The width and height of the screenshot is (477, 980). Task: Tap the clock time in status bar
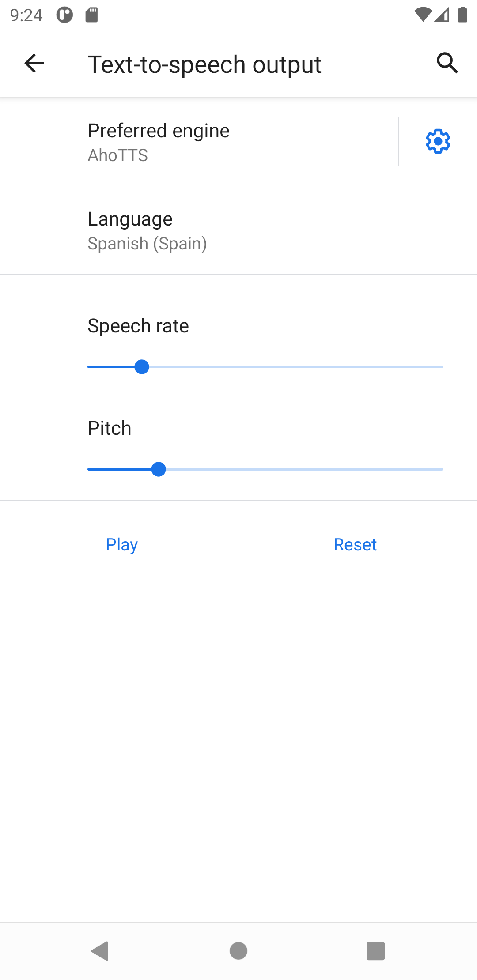tap(26, 15)
